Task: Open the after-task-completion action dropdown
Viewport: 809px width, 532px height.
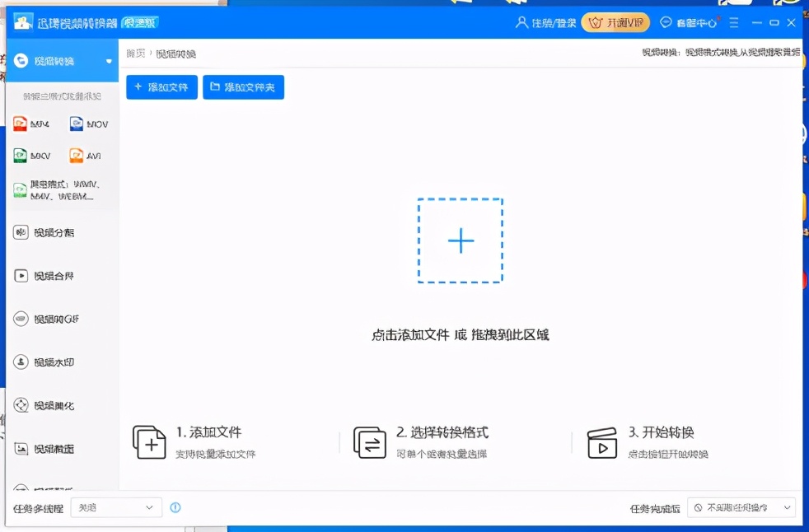Action: (x=744, y=507)
